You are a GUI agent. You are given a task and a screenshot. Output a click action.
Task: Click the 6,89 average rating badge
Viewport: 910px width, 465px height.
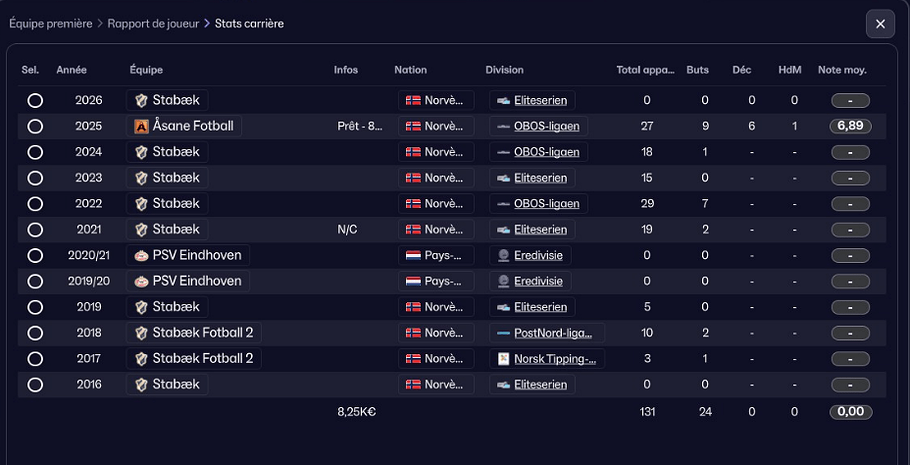850,126
